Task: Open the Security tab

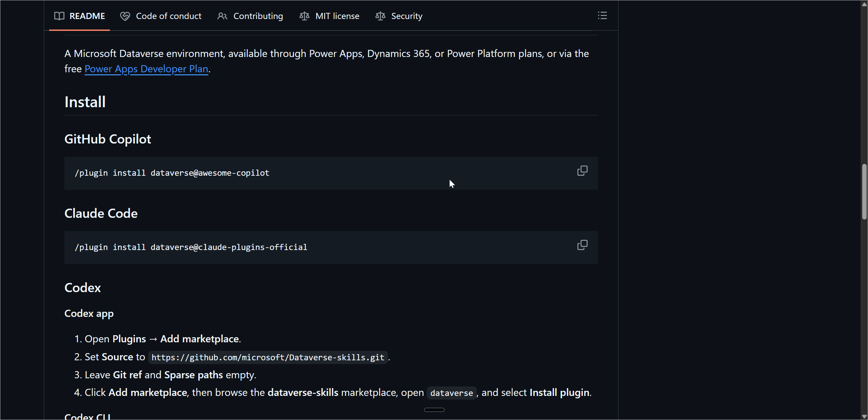Action: pos(399,16)
